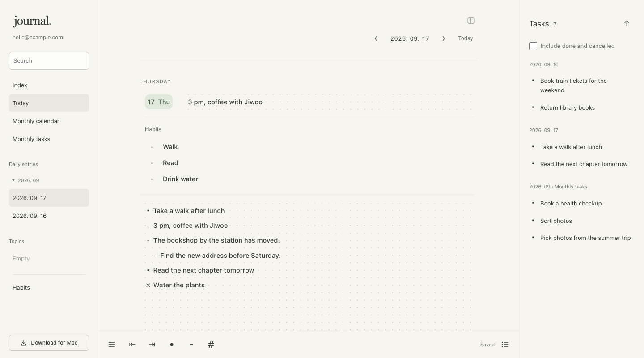Image resolution: width=644 pixels, height=358 pixels.
Task: Go to the previous day arrow
Action: 376,38
